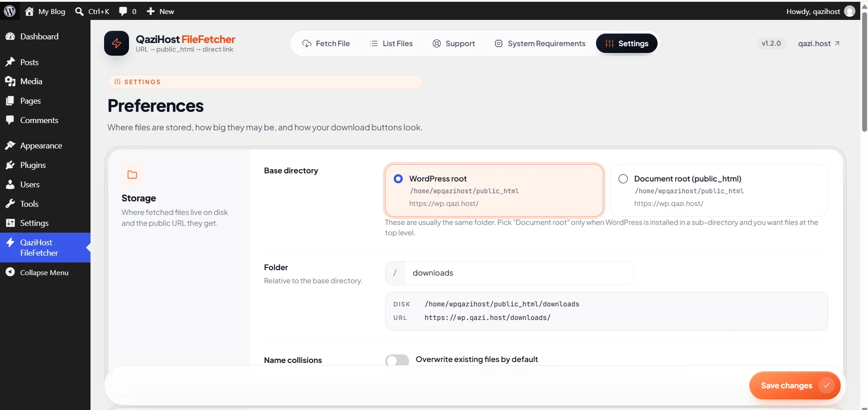Click the WordPress logo icon

pyautogui.click(x=10, y=11)
